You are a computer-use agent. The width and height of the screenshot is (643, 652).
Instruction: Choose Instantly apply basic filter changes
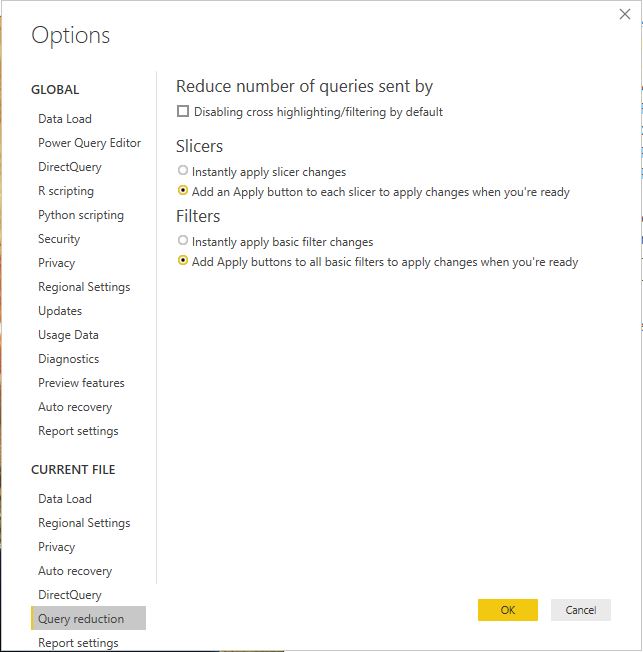[183, 241]
